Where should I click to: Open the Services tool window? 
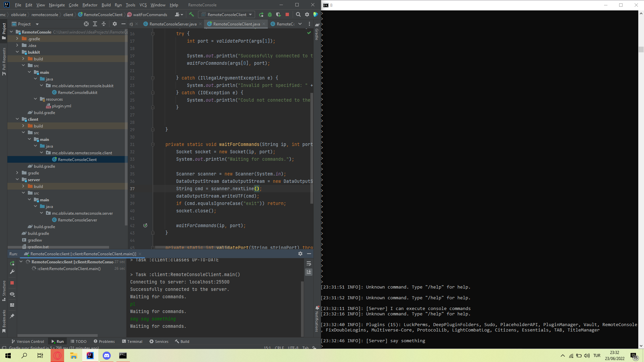click(x=159, y=341)
